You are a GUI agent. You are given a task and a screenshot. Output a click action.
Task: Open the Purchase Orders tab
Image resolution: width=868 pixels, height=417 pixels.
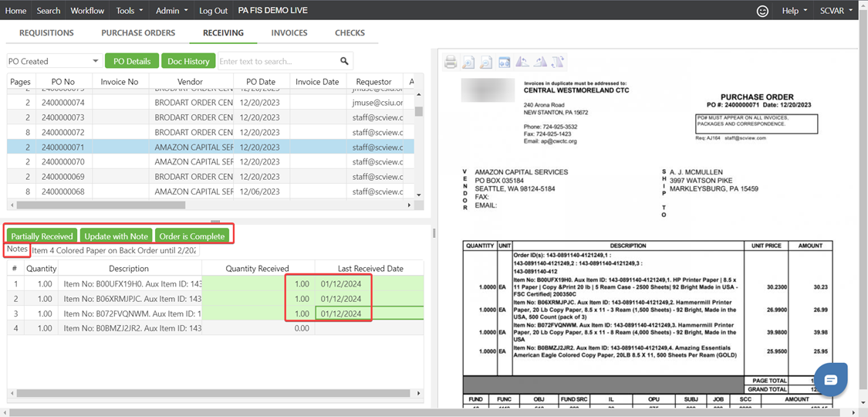click(x=138, y=32)
